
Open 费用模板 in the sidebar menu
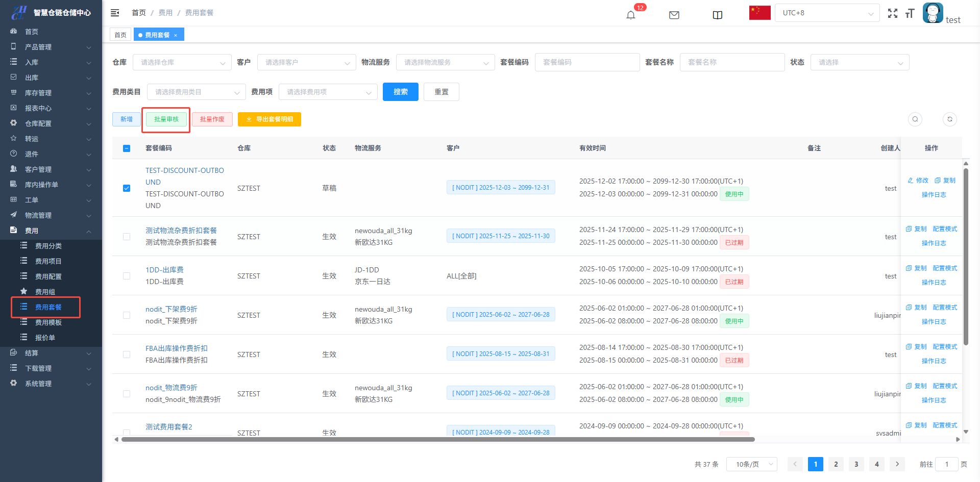pyautogui.click(x=48, y=322)
